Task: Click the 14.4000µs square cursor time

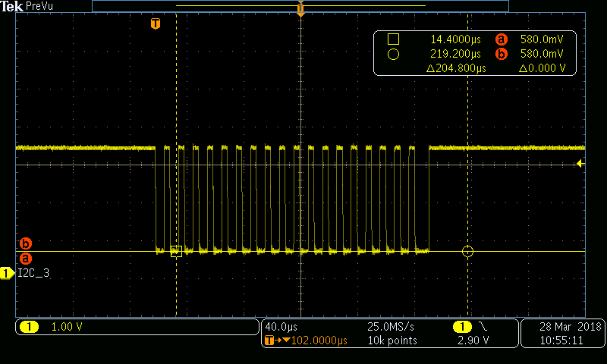Action: click(456, 39)
